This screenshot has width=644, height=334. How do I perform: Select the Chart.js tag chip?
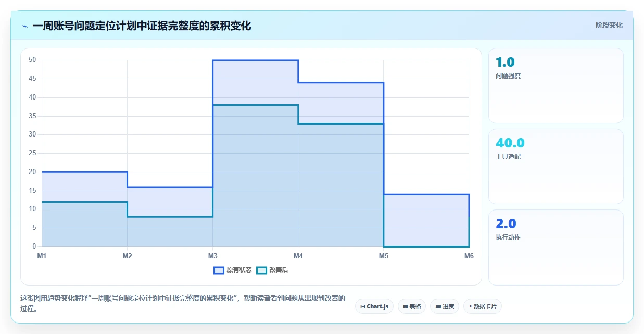tap(374, 306)
